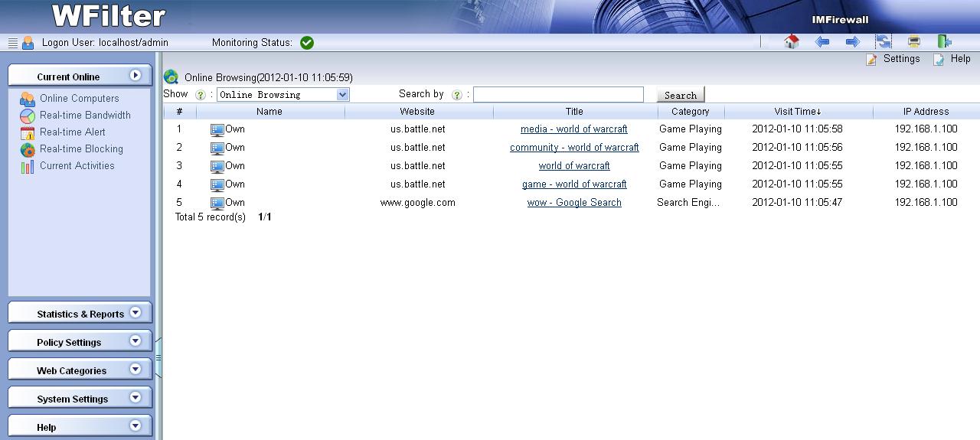
Task: Click the menu list icon beside Logon User
Action: (x=13, y=43)
